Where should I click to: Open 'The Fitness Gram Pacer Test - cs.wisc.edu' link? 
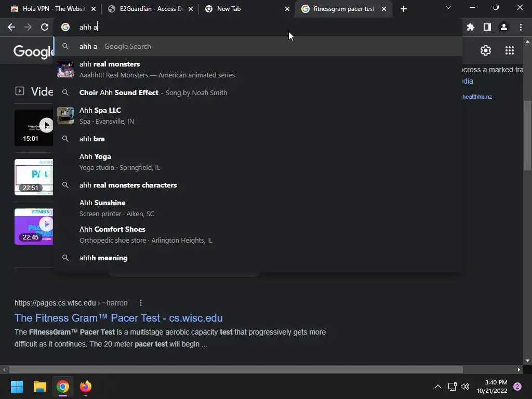point(118,318)
